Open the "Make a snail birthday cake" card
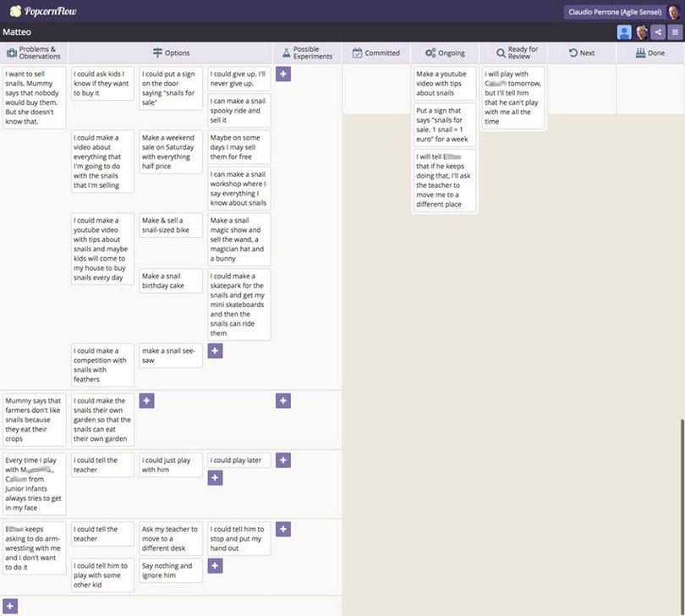 [171, 281]
